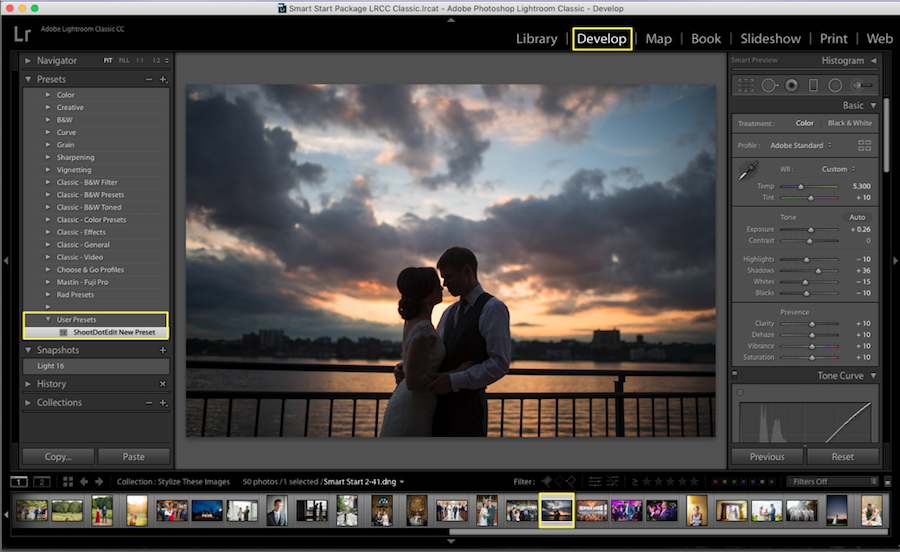This screenshot has height=552, width=900.
Task: Filter by flagged status flag
Action: [x=546, y=481]
